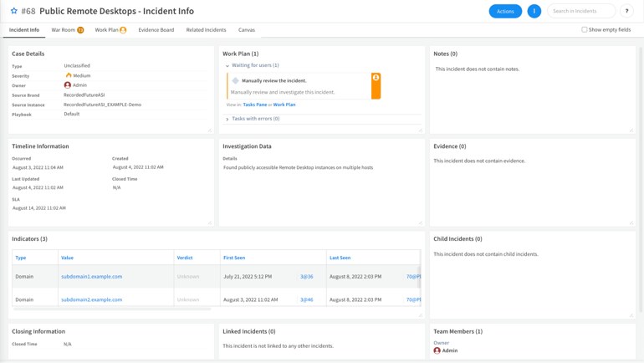Sort indicators by First Seen column

(234, 258)
